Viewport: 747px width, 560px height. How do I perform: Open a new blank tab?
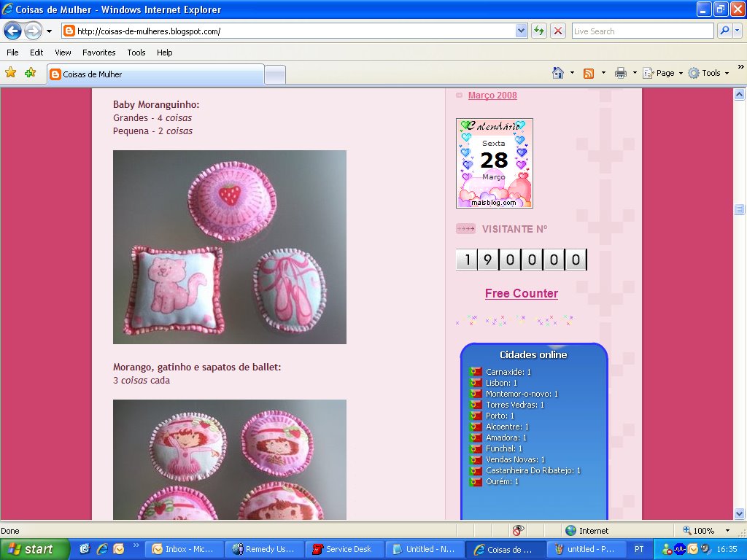coord(275,75)
